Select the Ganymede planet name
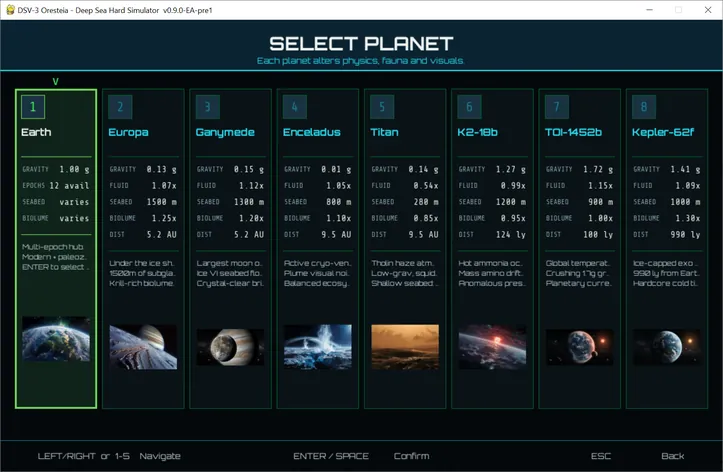The height and width of the screenshot is (472, 723). [x=225, y=132]
